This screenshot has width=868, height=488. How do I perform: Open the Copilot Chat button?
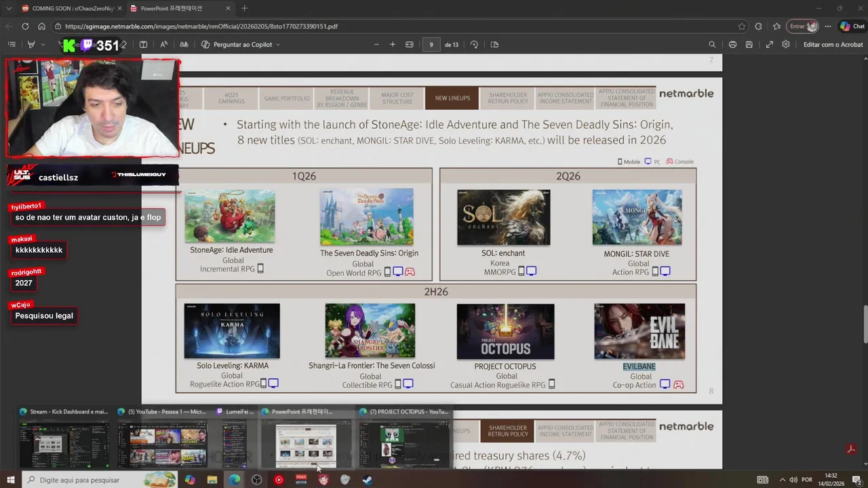tap(853, 26)
